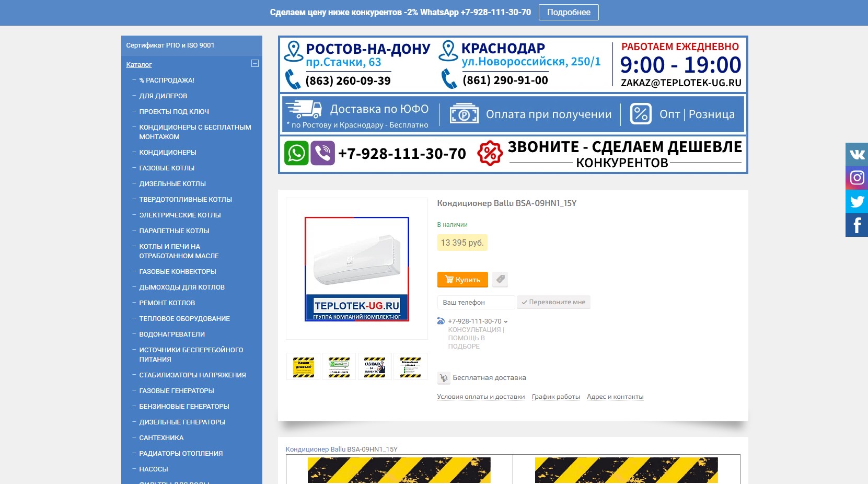Expand the +7-928-111-30-70 phone dropdown arrow
This screenshot has width=868, height=484.
[505, 321]
